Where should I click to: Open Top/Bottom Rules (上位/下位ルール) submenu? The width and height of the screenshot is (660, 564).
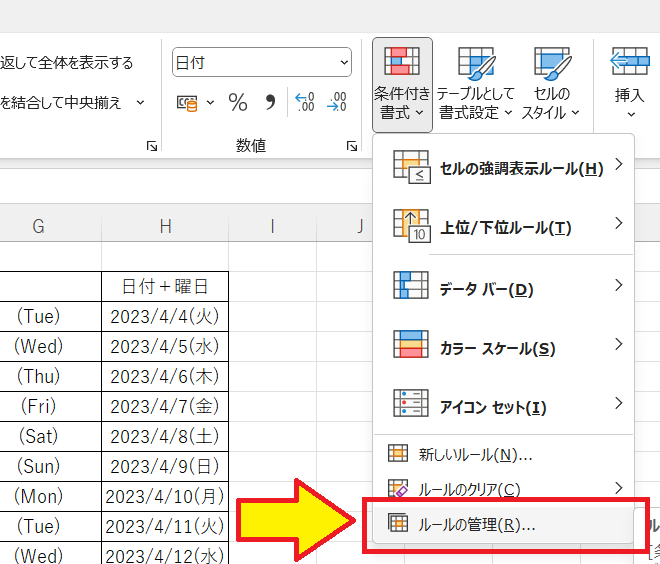pyautogui.click(x=503, y=228)
